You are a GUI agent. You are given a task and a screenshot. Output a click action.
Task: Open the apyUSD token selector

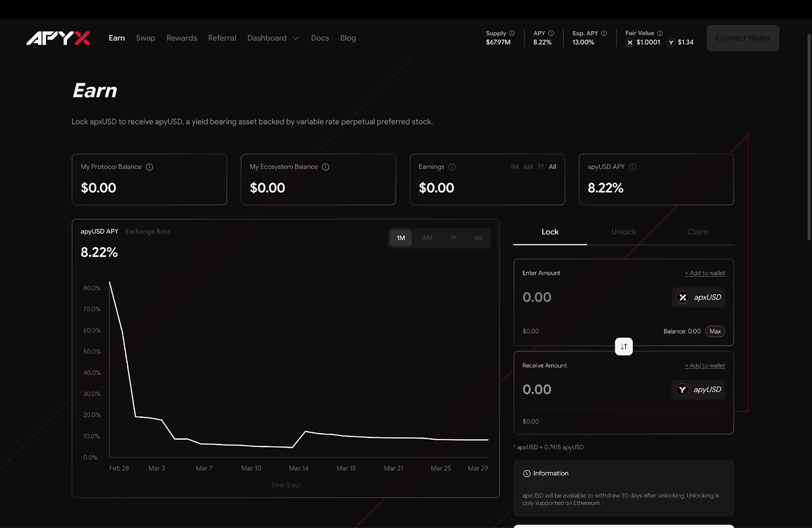698,390
